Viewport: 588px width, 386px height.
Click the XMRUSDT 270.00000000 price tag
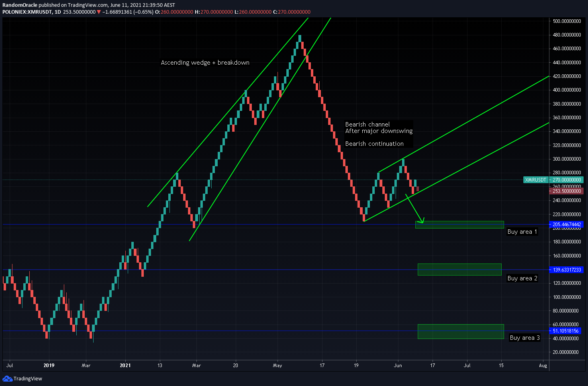click(553, 180)
